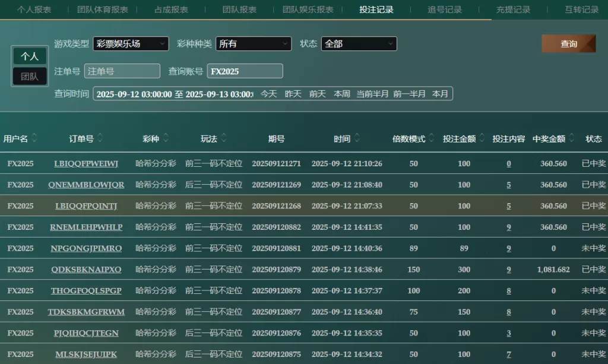Sort by 中奖金额 column icon

tap(571, 138)
